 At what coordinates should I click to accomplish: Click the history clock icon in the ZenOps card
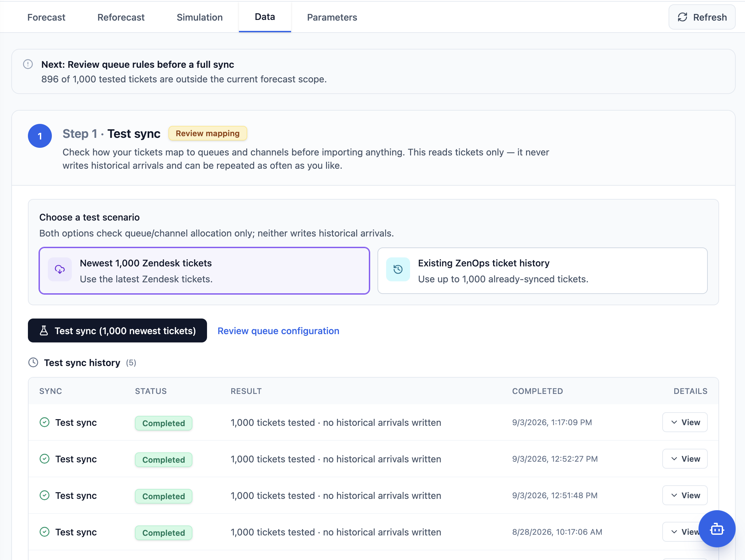[x=398, y=269]
